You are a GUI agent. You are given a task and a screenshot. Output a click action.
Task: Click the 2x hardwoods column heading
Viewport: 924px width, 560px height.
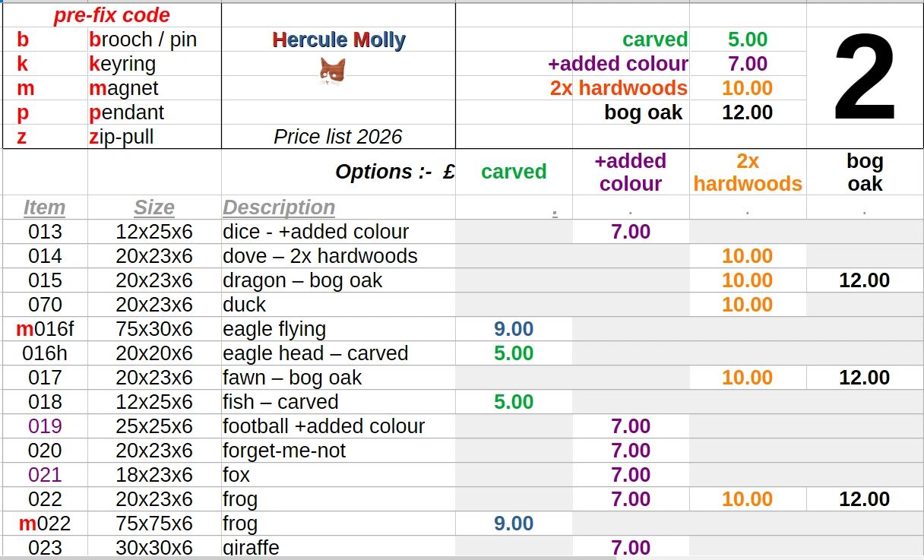[748, 172]
